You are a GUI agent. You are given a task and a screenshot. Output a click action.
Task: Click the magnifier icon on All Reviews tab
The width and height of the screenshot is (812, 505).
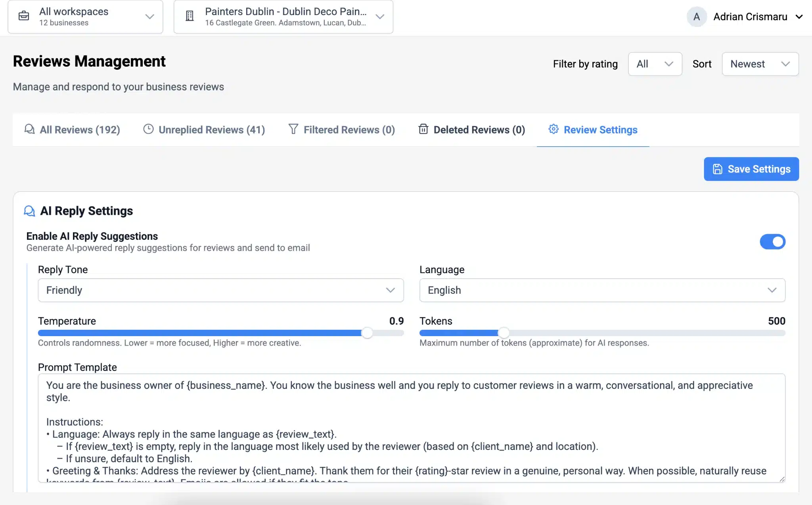click(29, 130)
